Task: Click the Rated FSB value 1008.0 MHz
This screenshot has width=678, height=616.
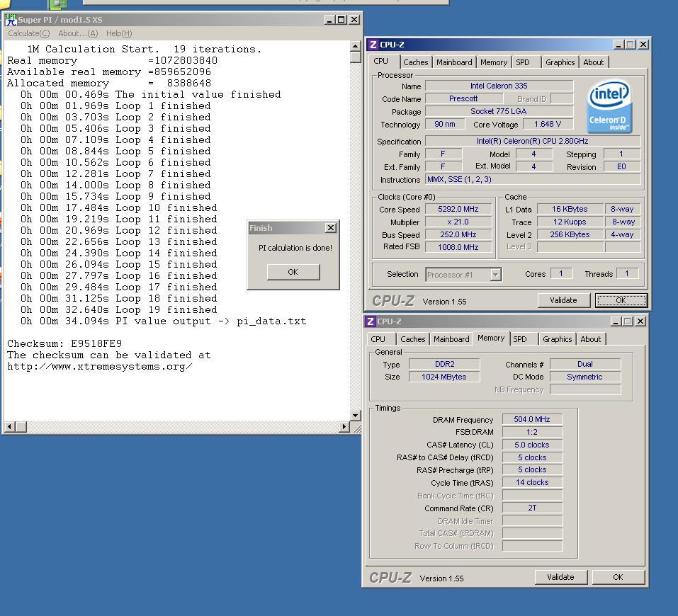Action: [x=458, y=247]
